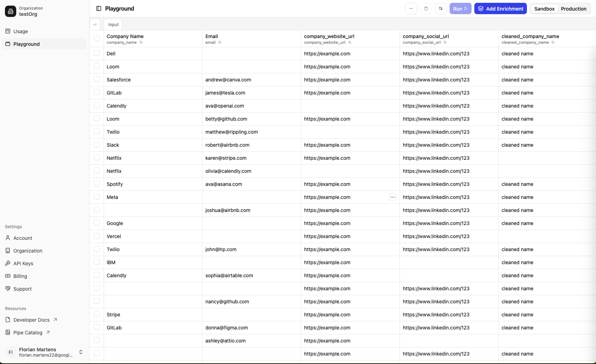The image size is (596, 364).
Task: Open the Pipe Catalog link
Action: point(44,332)
